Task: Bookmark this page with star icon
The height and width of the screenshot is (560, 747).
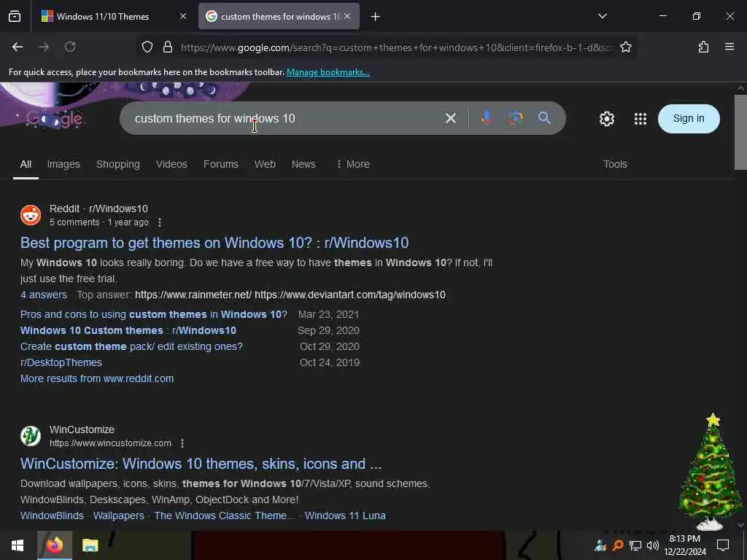Action: (625, 47)
